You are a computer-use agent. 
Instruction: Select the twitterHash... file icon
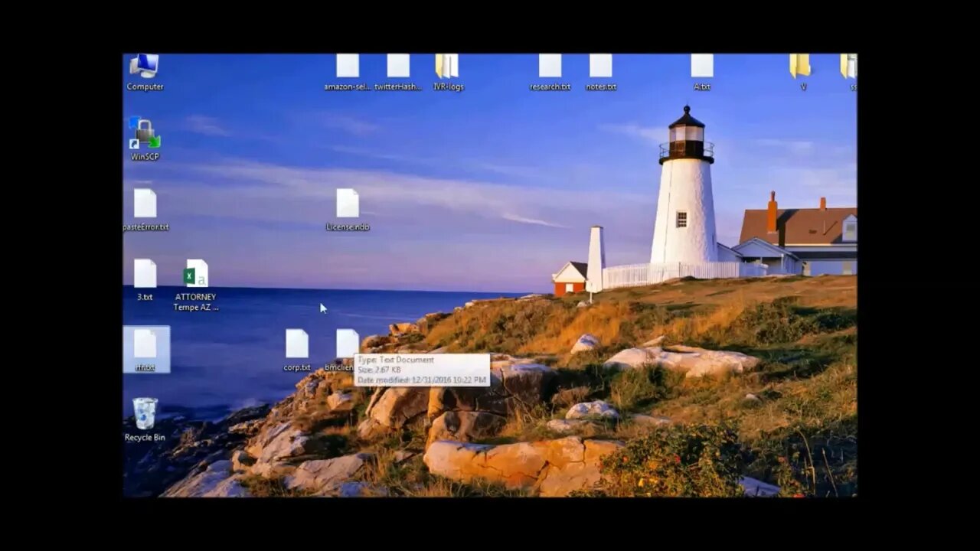click(398, 72)
